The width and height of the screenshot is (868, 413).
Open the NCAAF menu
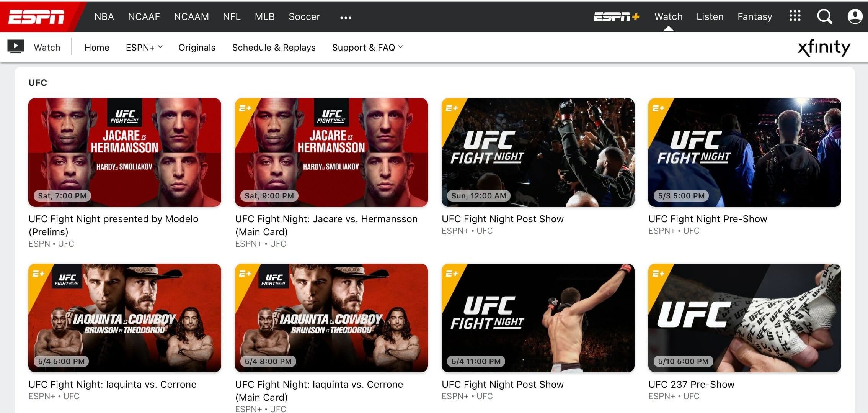(x=144, y=17)
